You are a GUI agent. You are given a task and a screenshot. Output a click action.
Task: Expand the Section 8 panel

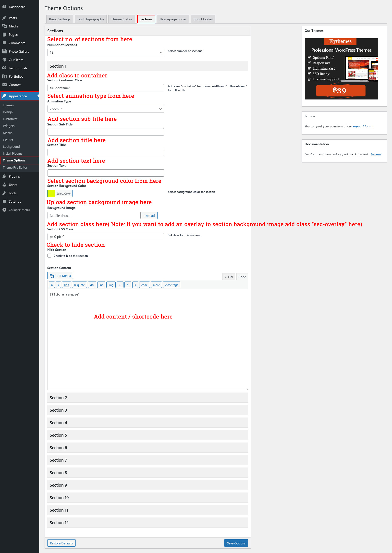pyautogui.click(x=148, y=473)
